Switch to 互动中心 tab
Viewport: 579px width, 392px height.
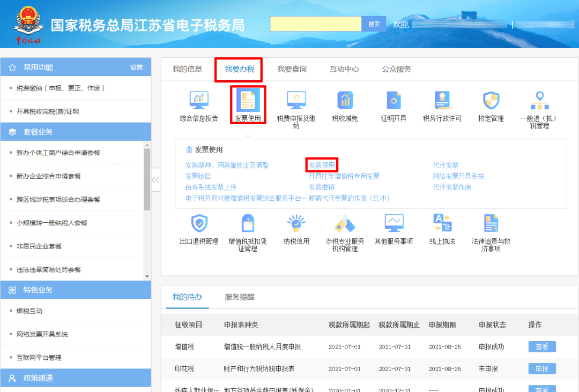[x=344, y=69]
